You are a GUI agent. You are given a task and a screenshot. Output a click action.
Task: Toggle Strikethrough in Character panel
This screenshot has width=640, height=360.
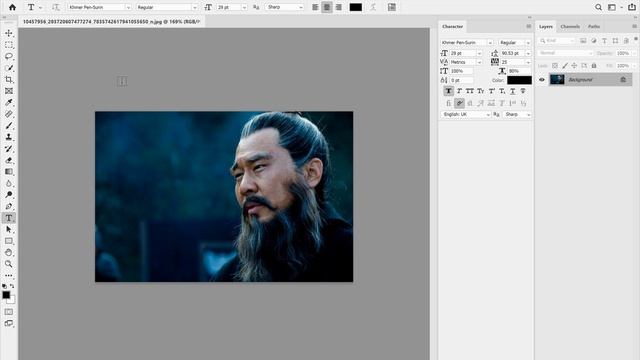(523, 91)
